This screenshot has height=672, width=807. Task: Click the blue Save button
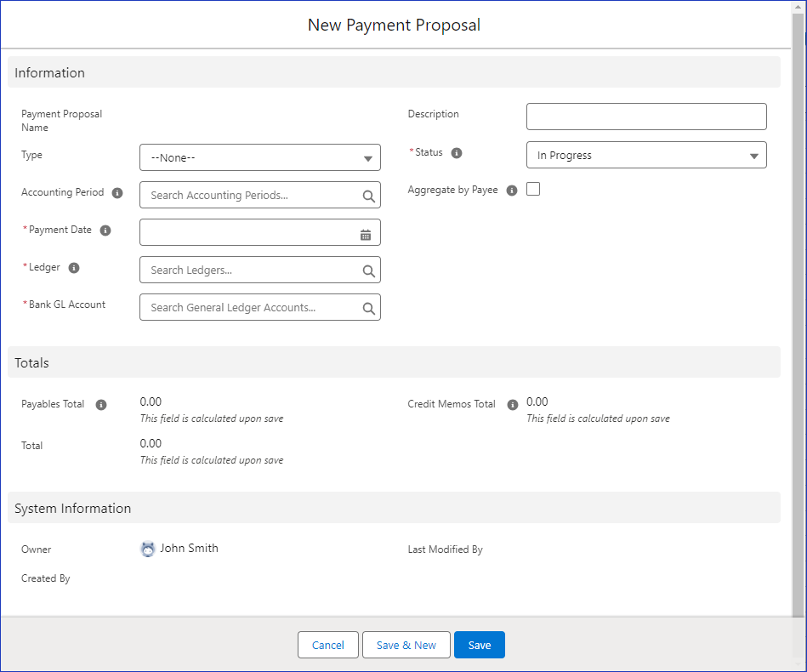tap(479, 646)
